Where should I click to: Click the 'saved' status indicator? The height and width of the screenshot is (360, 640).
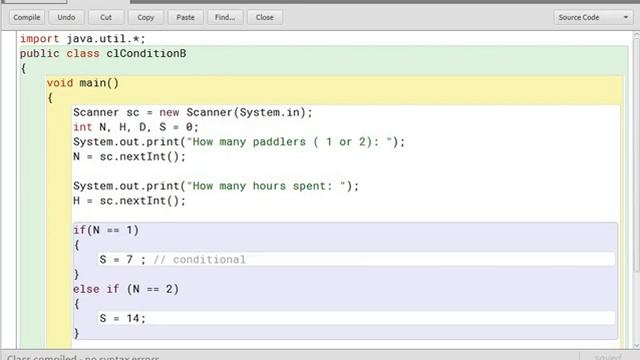coord(608,357)
